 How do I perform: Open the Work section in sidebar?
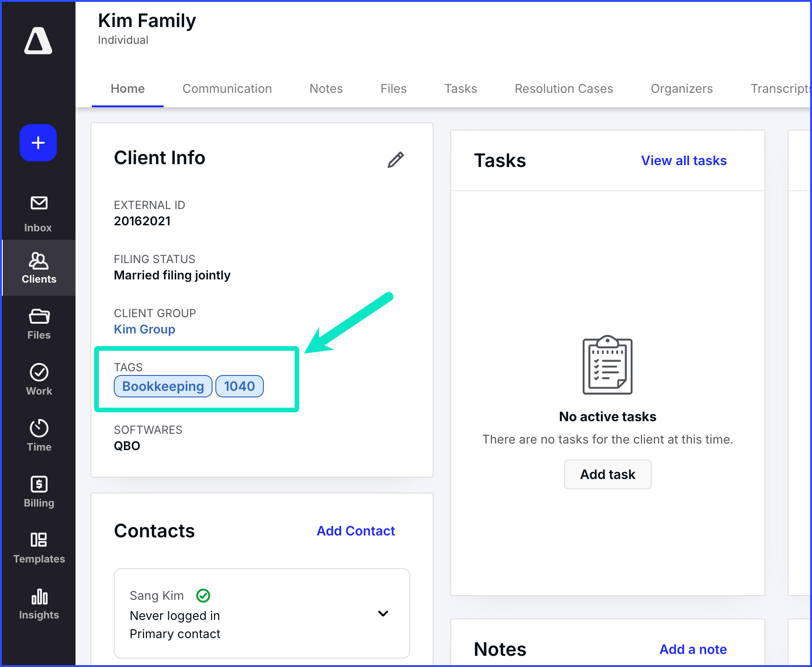(x=39, y=380)
